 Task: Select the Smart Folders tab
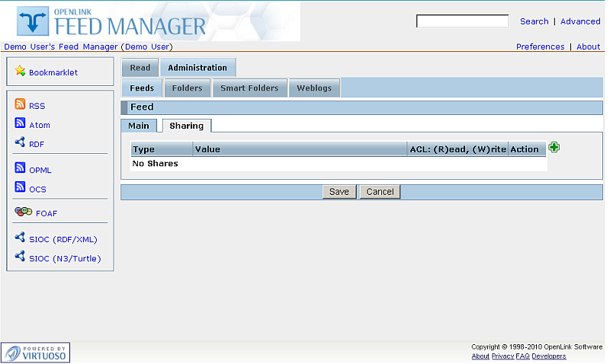click(249, 88)
